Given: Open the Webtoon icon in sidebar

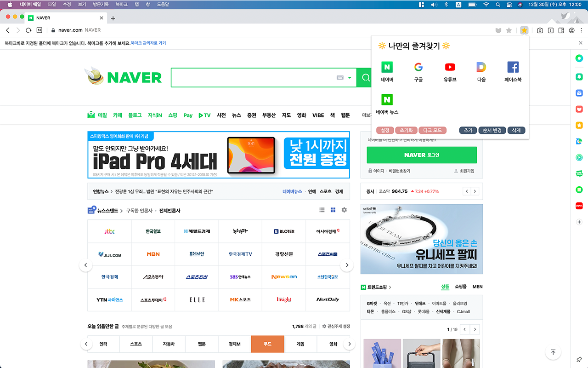Looking at the screenshot, I should click(x=579, y=173).
